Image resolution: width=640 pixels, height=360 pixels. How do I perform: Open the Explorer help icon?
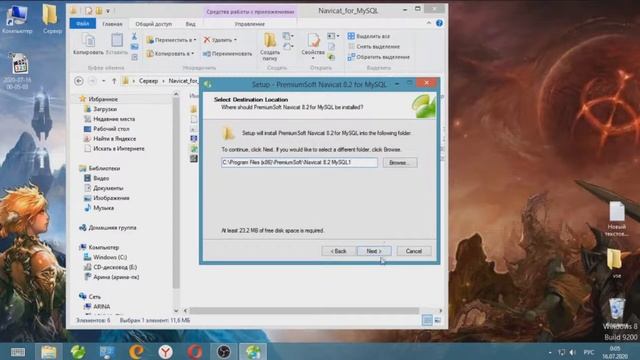pos(439,23)
